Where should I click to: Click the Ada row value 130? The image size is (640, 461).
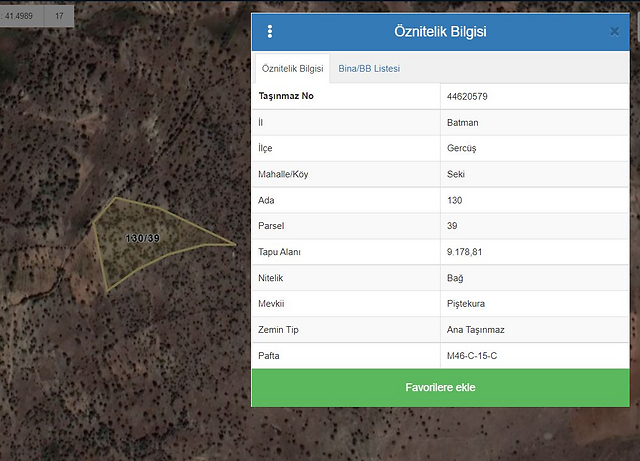click(x=455, y=200)
